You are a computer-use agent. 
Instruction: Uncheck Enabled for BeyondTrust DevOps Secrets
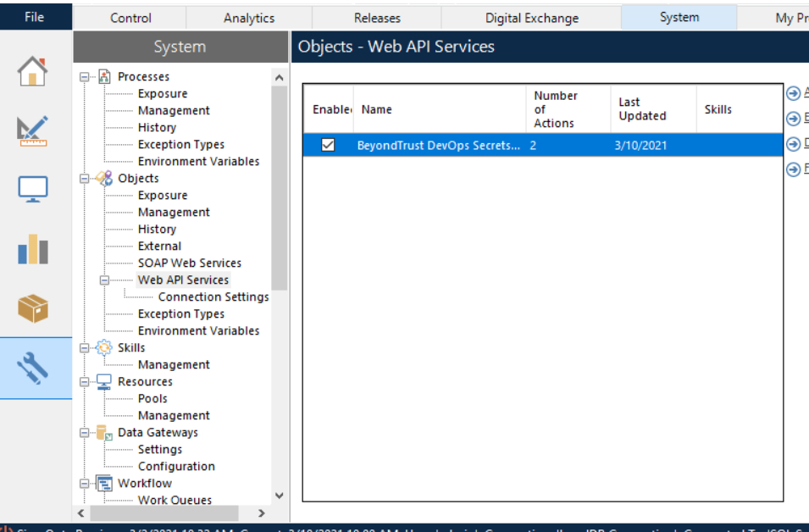coord(328,145)
